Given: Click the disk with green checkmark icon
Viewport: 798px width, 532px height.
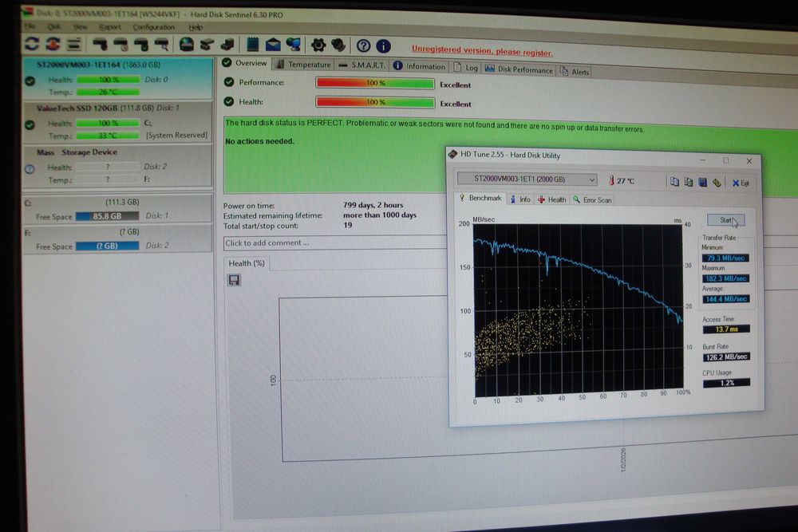Looking at the screenshot, I should [141, 45].
